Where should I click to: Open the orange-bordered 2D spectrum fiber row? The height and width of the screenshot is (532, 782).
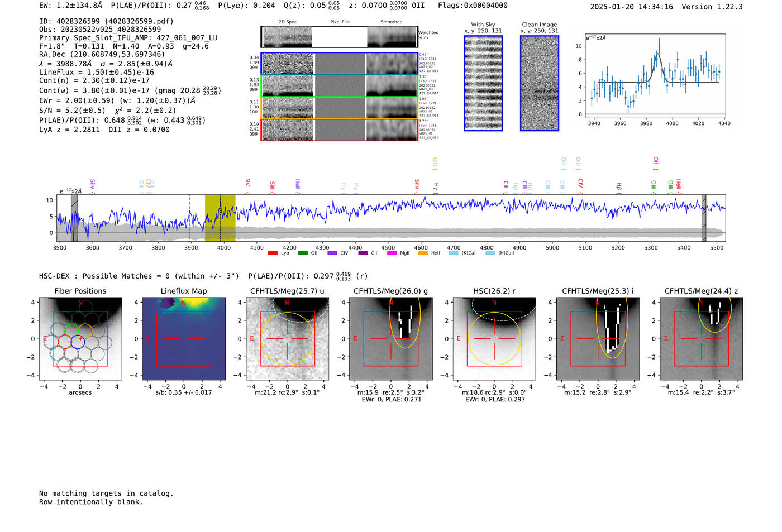coord(340,108)
